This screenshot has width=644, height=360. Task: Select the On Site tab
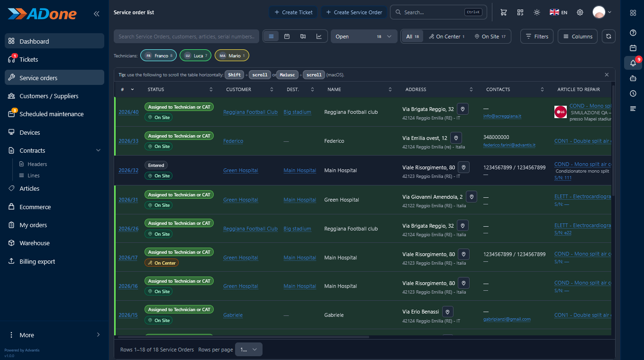point(490,37)
